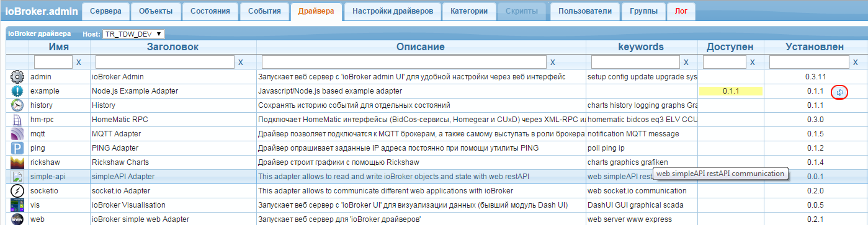
Task: Focus the Доступен filter input
Action: click(725, 62)
